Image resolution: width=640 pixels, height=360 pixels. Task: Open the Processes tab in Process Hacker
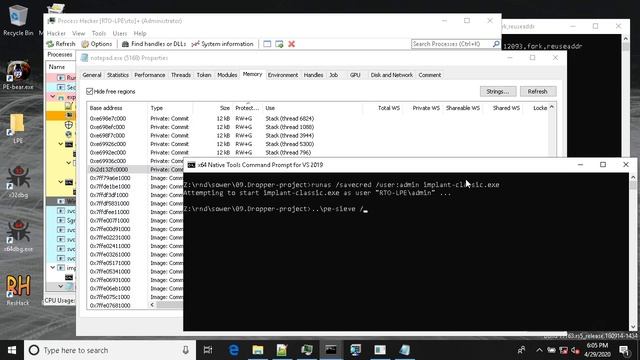(60, 55)
